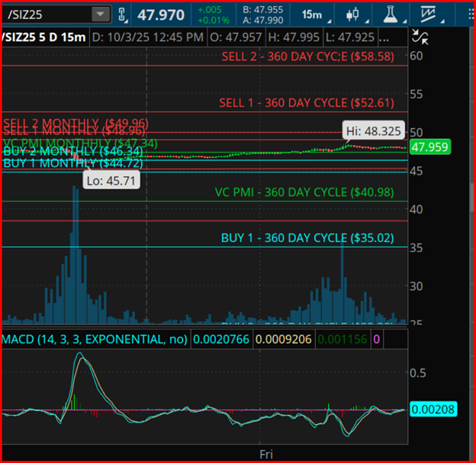
Task: Click the MACD 0.00208 value tag
Action: pos(433,410)
